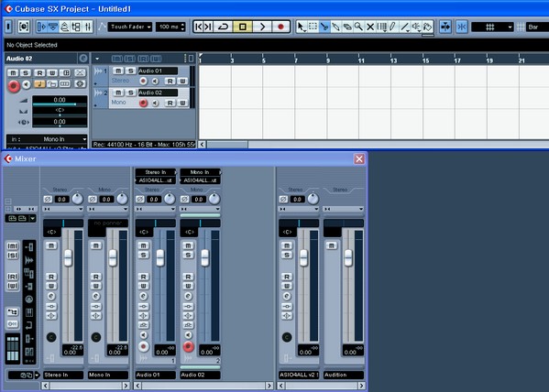This screenshot has height=392, width=549.
Task: Open Stereo In input routing on Audio 01 channel
Action: (x=156, y=172)
